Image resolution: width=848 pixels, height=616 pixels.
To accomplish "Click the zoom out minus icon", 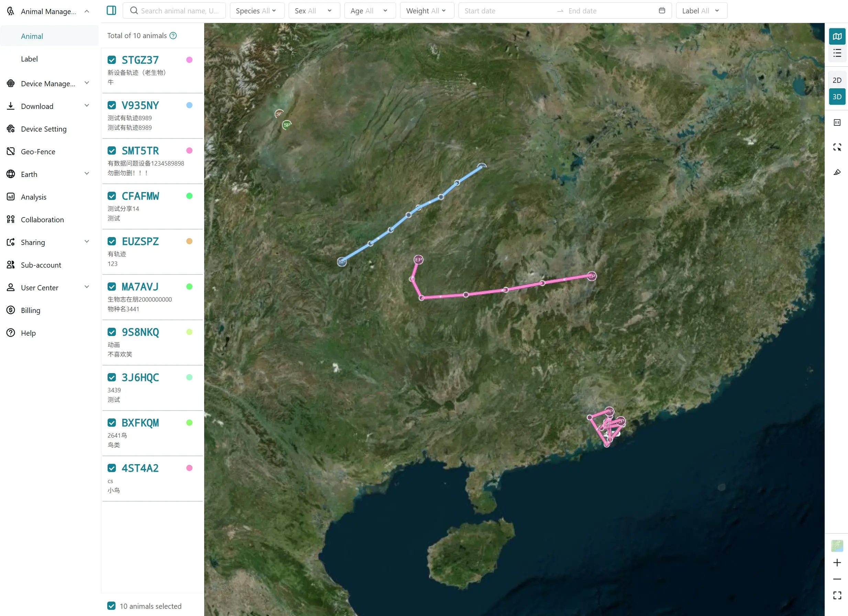I will (837, 579).
